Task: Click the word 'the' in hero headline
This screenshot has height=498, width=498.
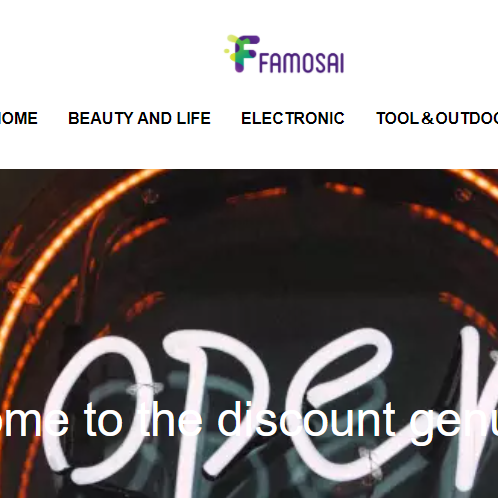Action: pyautogui.click(x=170, y=419)
